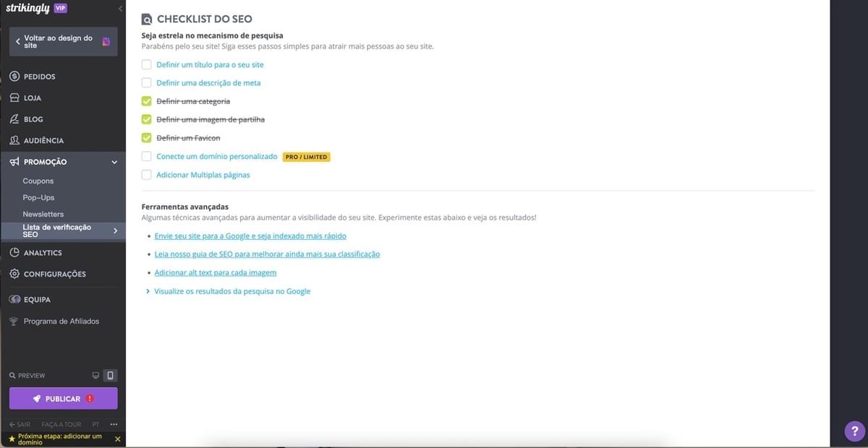Uncheck 'Definir uma imagem de partilha' checkbox
This screenshot has width=868, height=448.
[147, 119]
